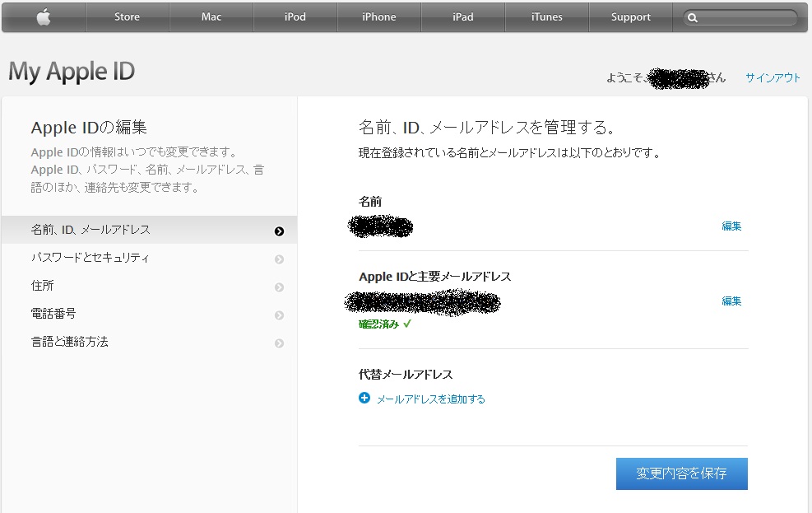The image size is (812, 513).
Task: Click 編集 link for 名前
Action: pos(731,226)
